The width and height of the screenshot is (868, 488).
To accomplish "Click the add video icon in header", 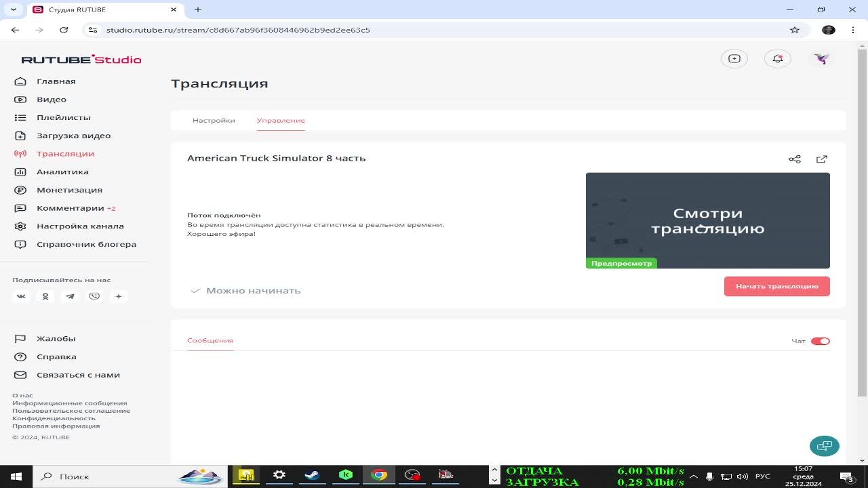I will pos(734,59).
